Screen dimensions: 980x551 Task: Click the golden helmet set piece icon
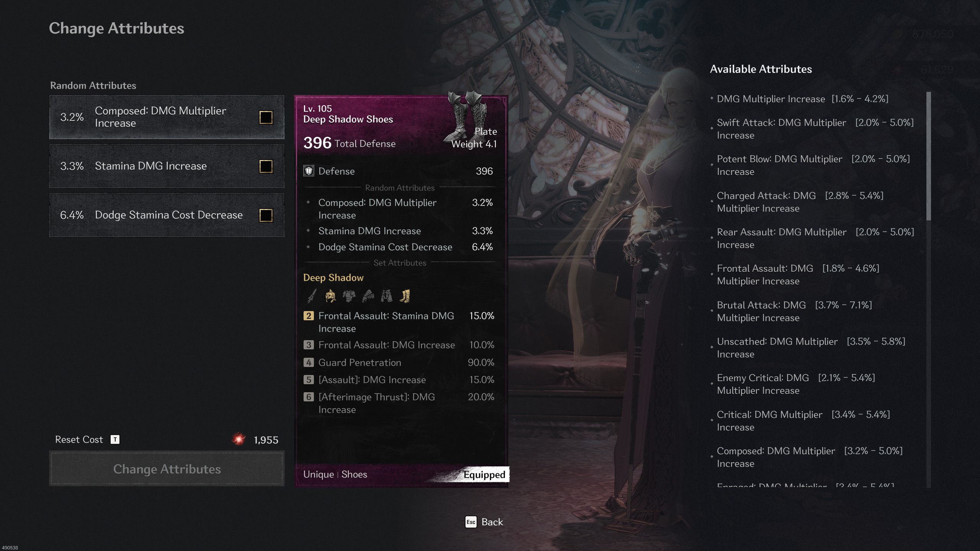pyautogui.click(x=330, y=296)
